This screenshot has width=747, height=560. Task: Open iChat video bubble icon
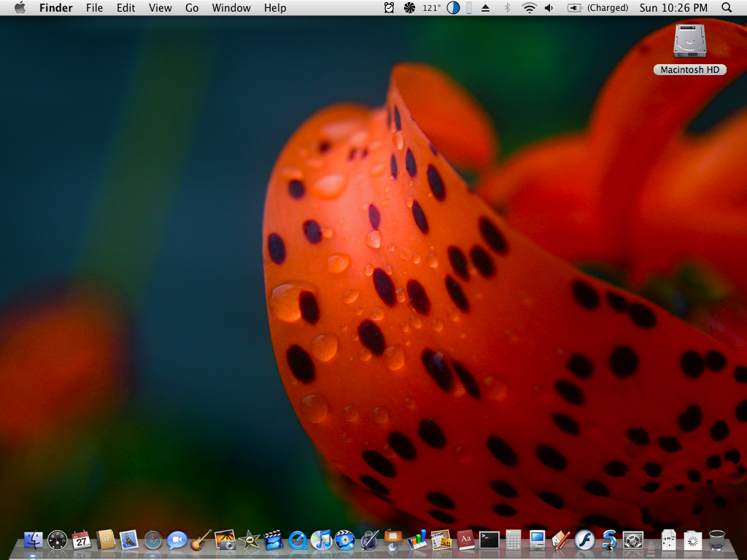177,540
